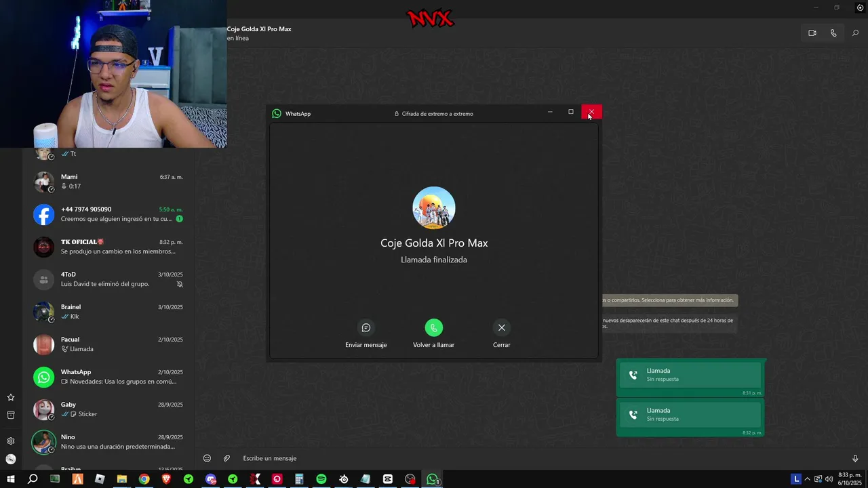Open CapCut from the taskbar
The image size is (868, 488).
point(388,479)
